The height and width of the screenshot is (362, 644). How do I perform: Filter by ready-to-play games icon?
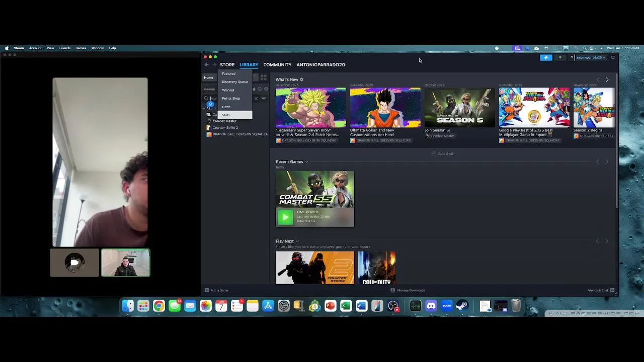click(x=266, y=89)
